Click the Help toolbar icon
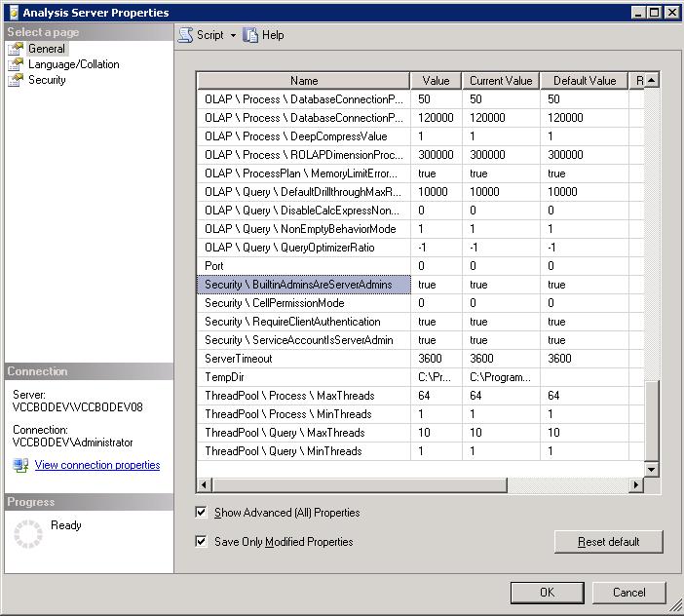 (x=251, y=35)
